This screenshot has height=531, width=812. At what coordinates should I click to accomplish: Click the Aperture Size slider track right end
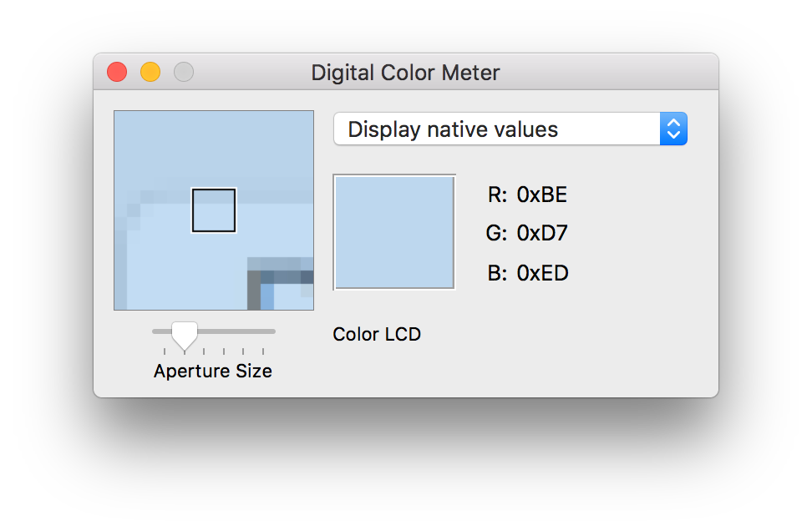click(x=271, y=331)
